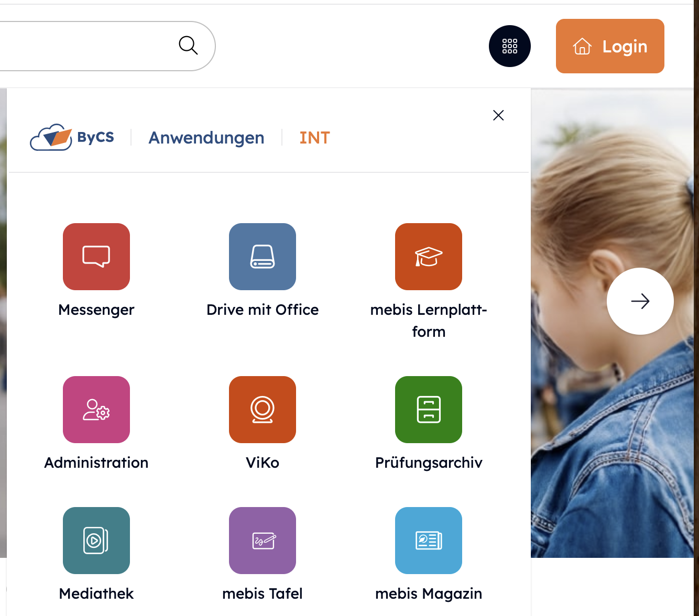Screen dimensions: 699x616
Task: Open the mebis Magazin icon
Action: pos(429,541)
